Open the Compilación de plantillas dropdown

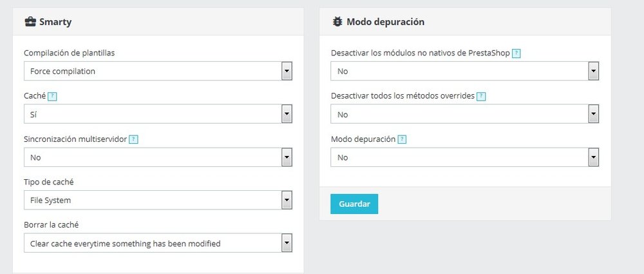pos(158,71)
